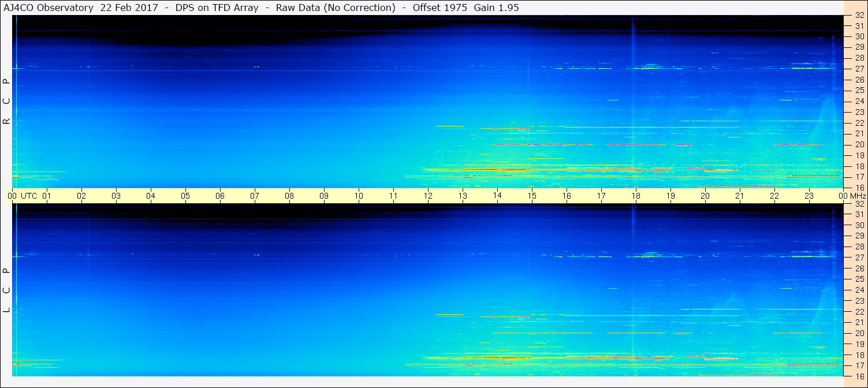Viewport: 868px width, 388px height.
Task: Select the 02 hour marker
Action: 81,196
